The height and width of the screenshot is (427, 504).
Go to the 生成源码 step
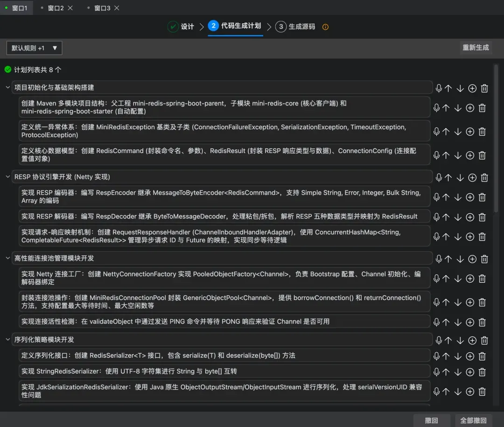click(x=295, y=26)
